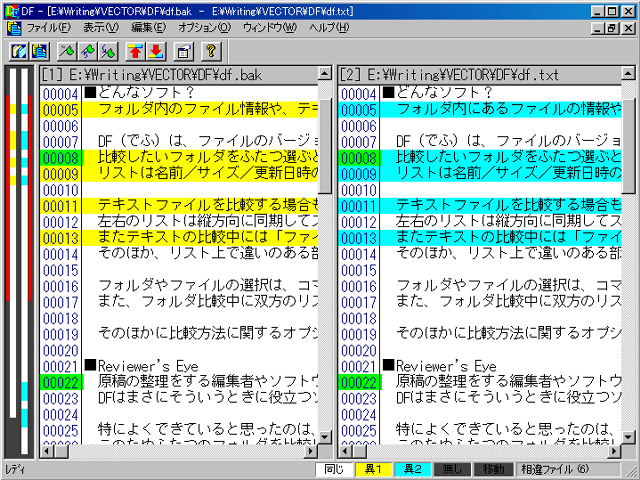The height and width of the screenshot is (480, 640).
Task: Click the cyan 異2 legend swatch
Action: coord(413,469)
